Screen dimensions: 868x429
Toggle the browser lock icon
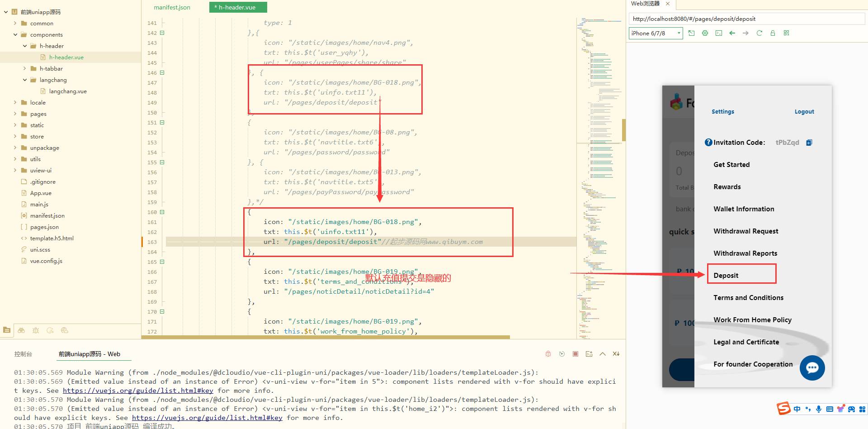point(773,33)
